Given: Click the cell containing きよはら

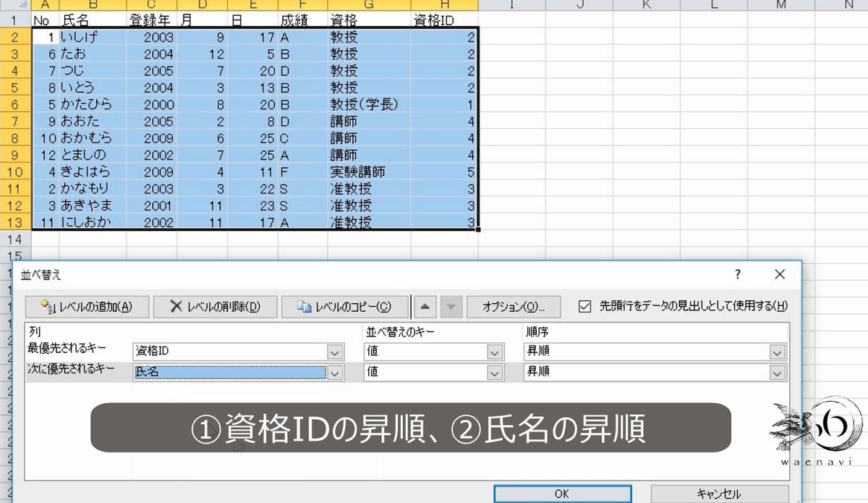Looking at the screenshot, I should tap(93, 172).
